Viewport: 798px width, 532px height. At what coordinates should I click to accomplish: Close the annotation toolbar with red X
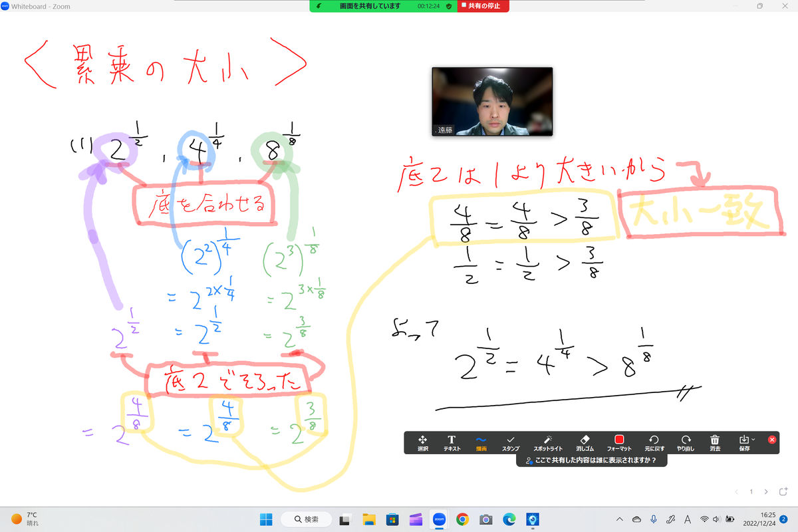pos(772,440)
